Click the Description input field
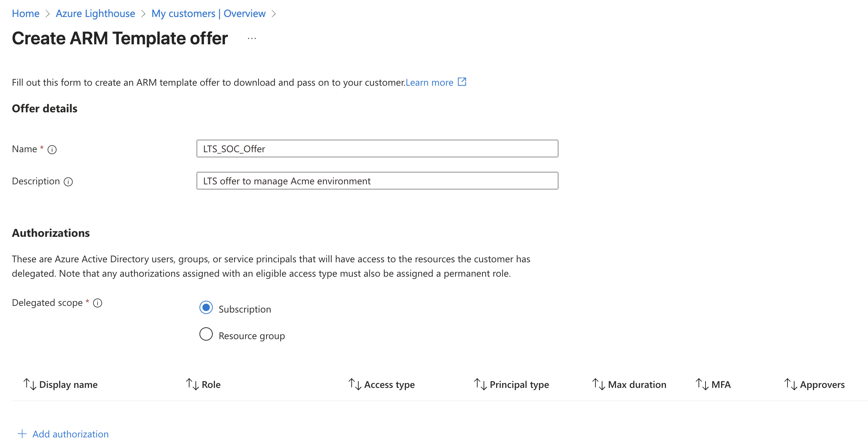 pyautogui.click(x=377, y=181)
